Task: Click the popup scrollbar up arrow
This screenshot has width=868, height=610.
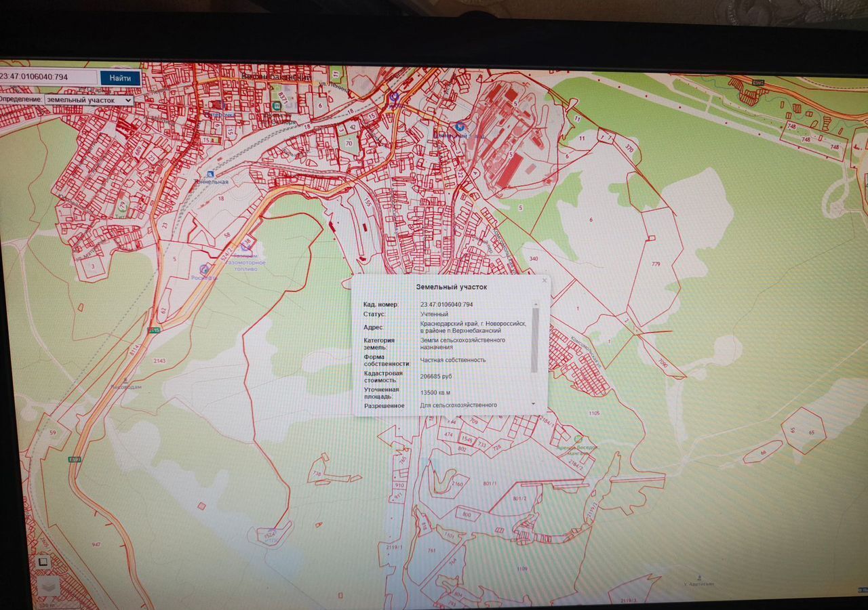Action: click(534, 304)
